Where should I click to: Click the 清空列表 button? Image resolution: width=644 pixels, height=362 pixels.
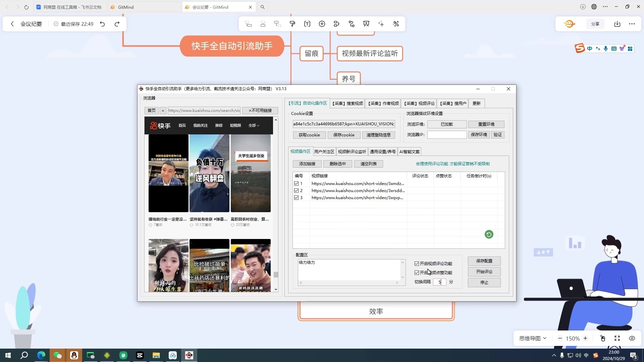368,164
